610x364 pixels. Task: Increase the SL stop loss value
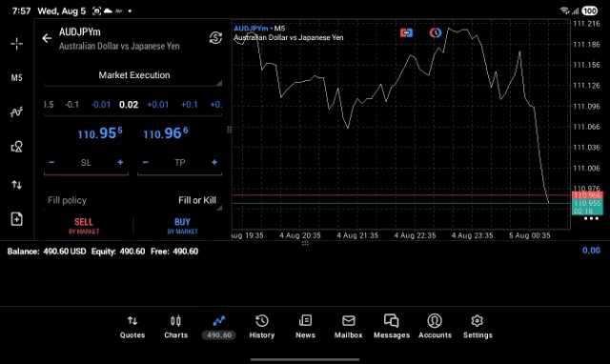tap(120, 162)
